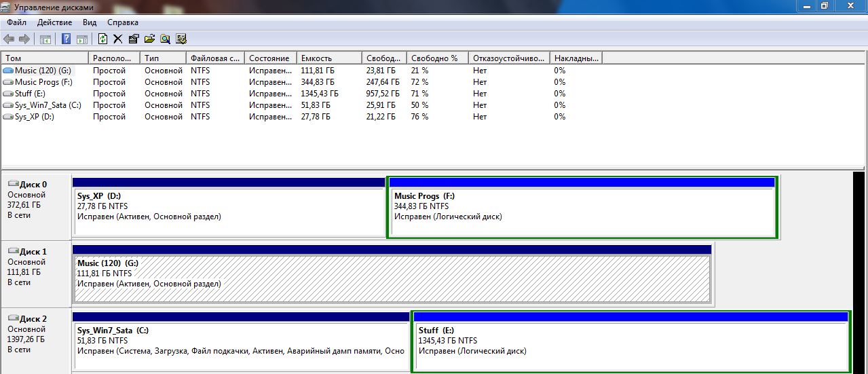868x374 pixels.
Task: Select the Stuff (E:) logical partition block
Action: 631,343
